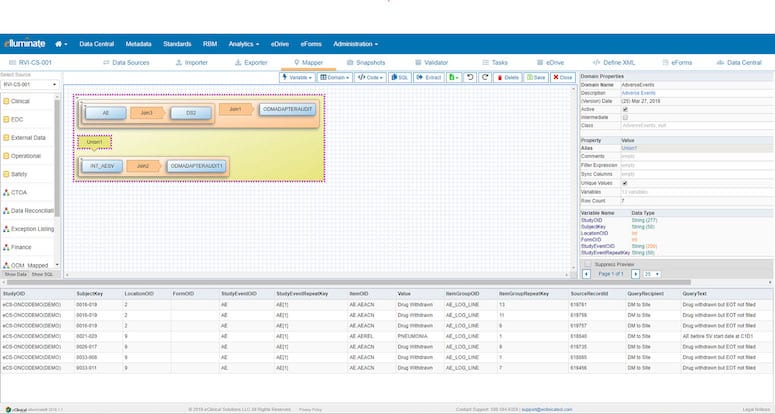Viewport: 775px width, 414px height.
Task: Click the mapper Close button
Action: coord(562,78)
